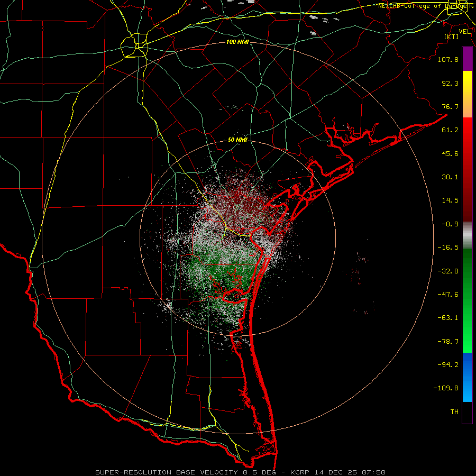Click the -16.5 velocity scale label

(x=448, y=248)
